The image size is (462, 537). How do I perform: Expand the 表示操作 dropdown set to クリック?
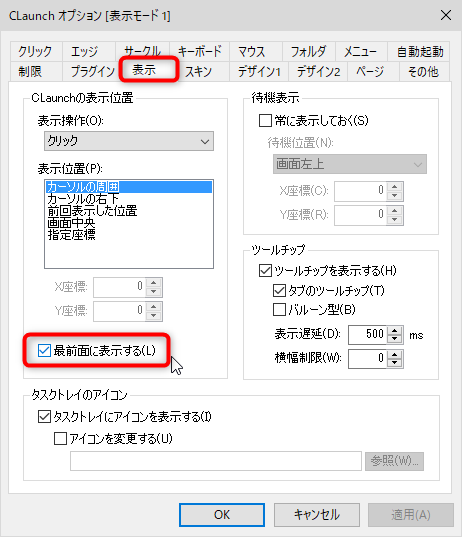point(129,141)
